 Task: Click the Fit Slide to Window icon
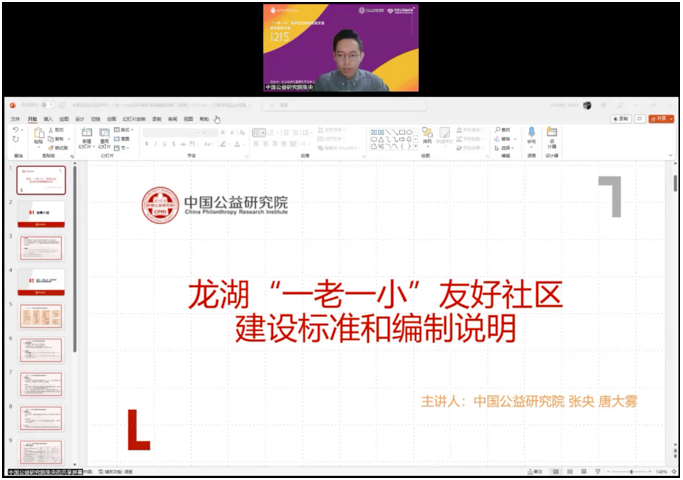[x=674, y=472]
